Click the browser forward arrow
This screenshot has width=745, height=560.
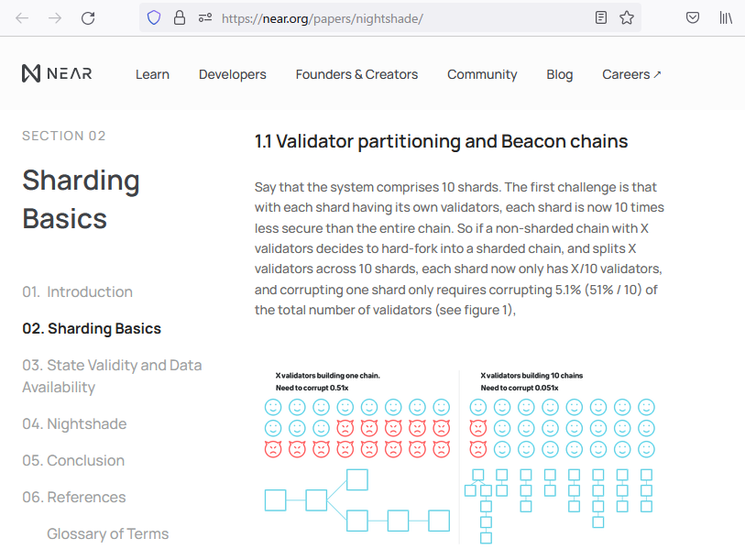pos(55,17)
